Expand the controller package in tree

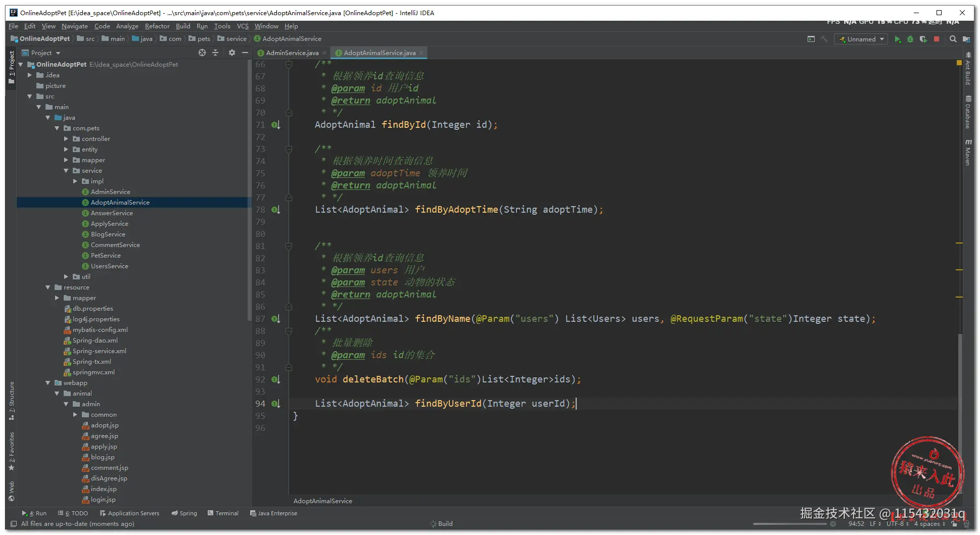click(66, 139)
